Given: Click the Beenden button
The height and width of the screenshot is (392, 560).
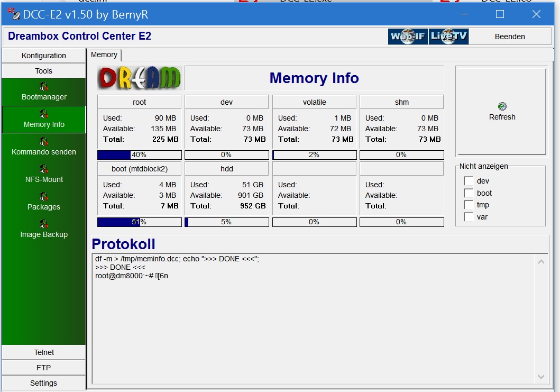Looking at the screenshot, I should pos(509,37).
